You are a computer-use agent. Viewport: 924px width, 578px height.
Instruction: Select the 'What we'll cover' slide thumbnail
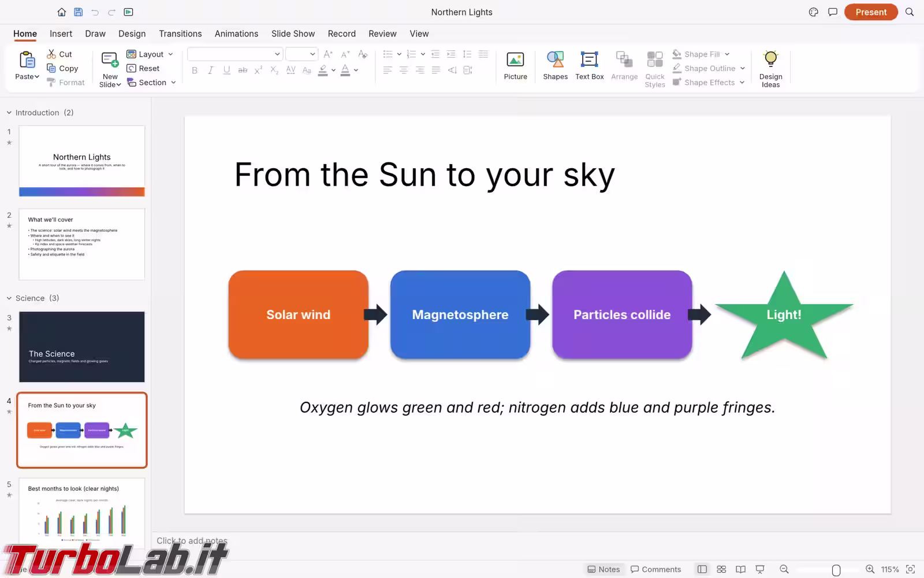point(82,244)
